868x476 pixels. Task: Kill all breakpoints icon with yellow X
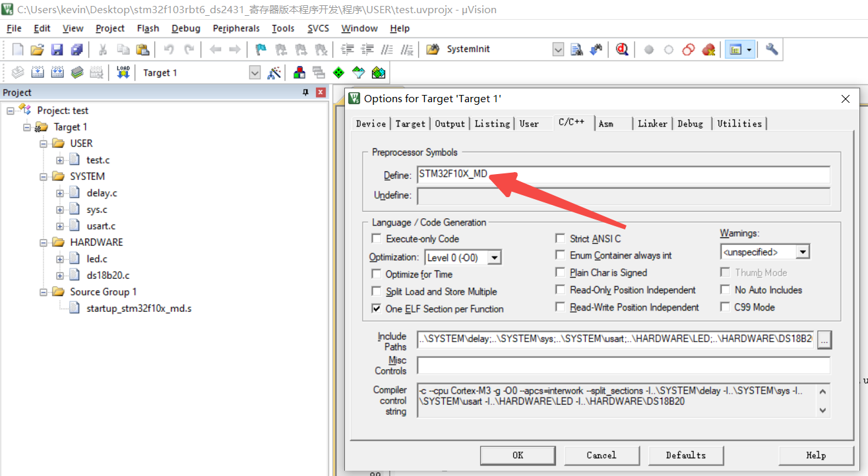pyautogui.click(x=708, y=49)
